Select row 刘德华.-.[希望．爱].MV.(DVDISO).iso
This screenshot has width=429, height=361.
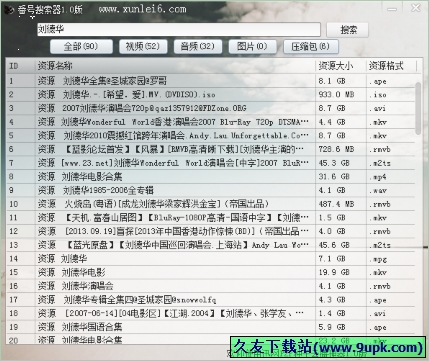pyautogui.click(x=211, y=95)
